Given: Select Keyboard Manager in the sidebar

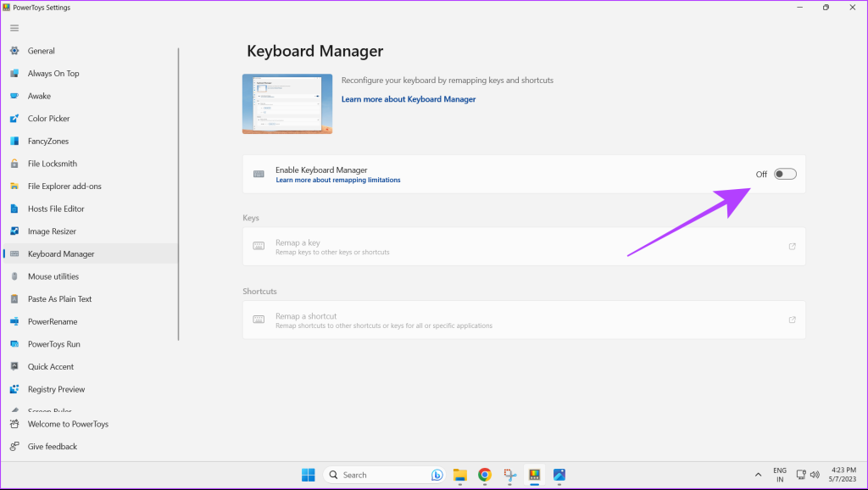Looking at the screenshot, I should (90, 253).
